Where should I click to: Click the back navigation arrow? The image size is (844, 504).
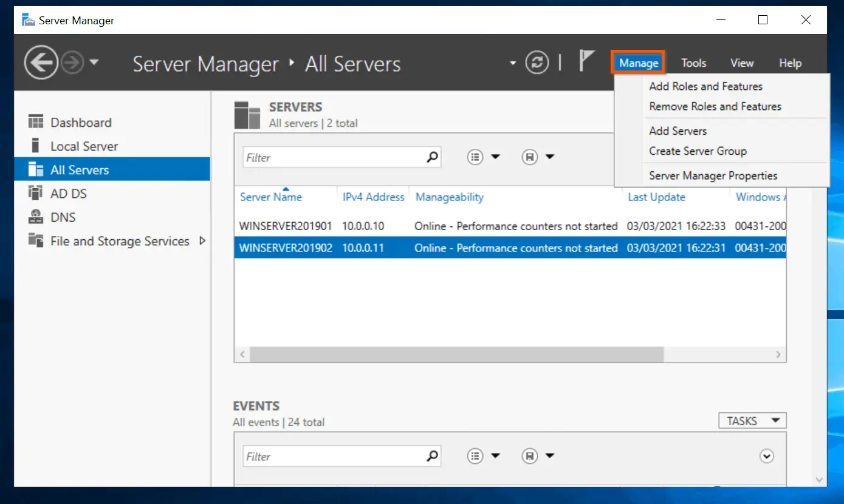tap(41, 63)
